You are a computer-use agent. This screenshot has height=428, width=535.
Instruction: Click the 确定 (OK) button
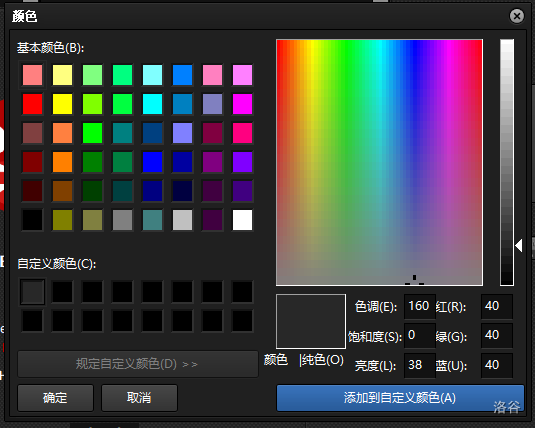coord(55,398)
